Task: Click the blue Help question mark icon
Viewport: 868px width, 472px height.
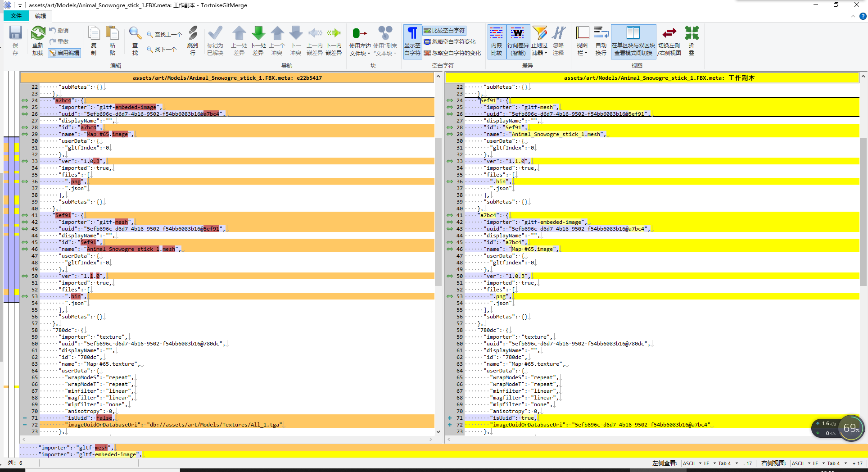Action: point(863,16)
